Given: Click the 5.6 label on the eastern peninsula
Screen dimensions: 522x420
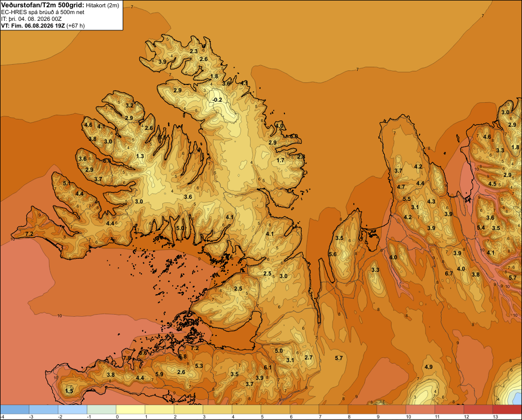Looking at the screenshot, I should click(333, 254).
